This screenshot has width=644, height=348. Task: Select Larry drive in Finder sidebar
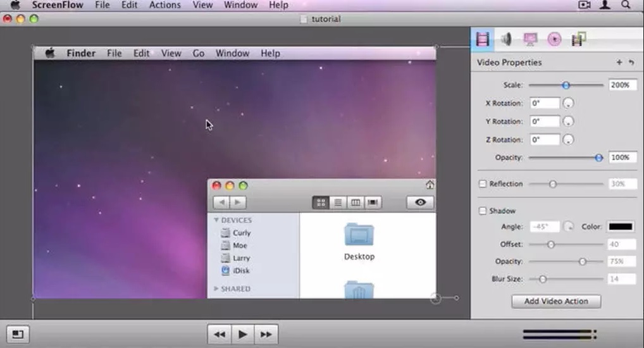click(235, 258)
